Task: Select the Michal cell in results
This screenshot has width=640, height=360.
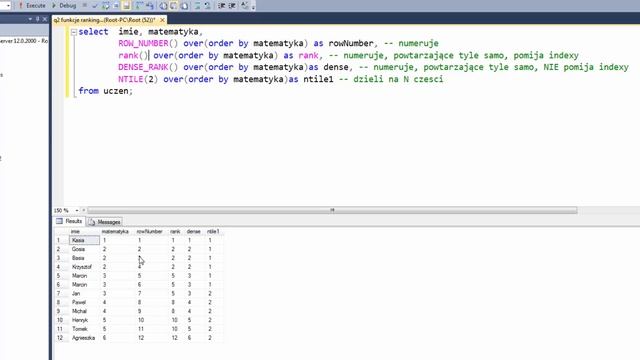Action: point(84,311)
